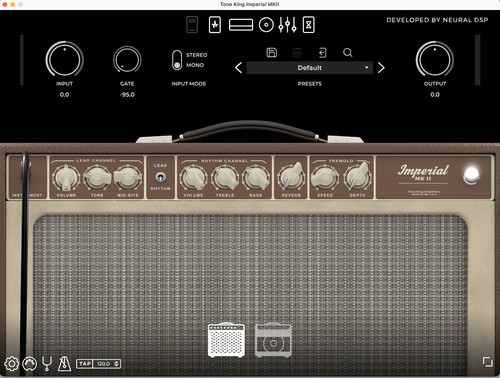Click the Lead Channel Volume knob
The width and height of the screenshot is (500, 378).
[66, 177]
